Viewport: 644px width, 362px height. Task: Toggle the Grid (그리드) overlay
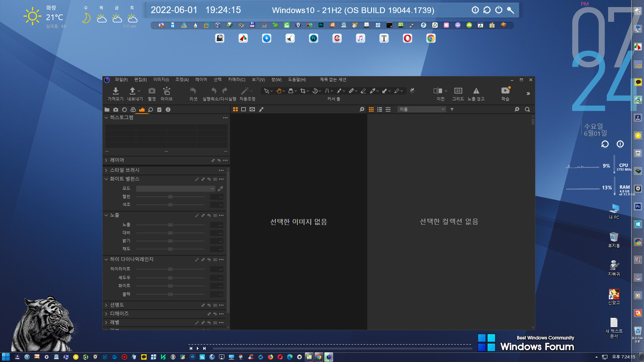click(458, 91)
